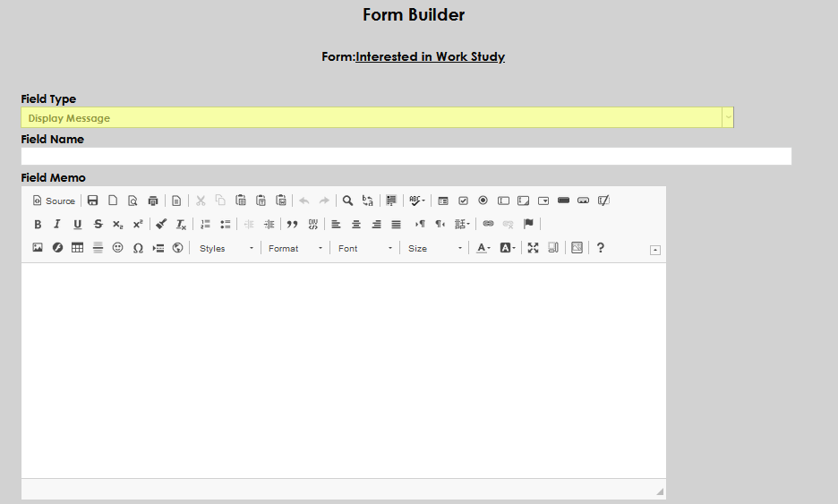
Task: Click the Copy Formatting brush icon
Action: click(x=161, y=224)
